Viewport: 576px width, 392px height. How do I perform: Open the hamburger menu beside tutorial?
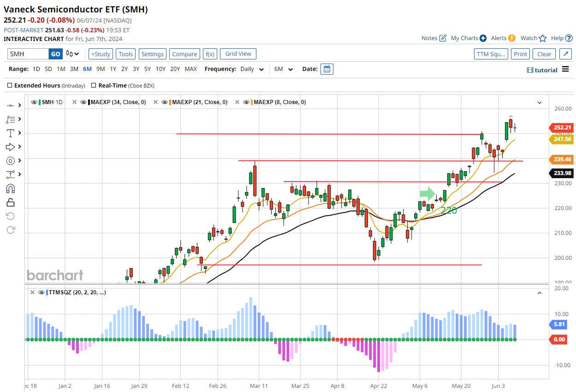pyautogui.click(x=566, y=70)
